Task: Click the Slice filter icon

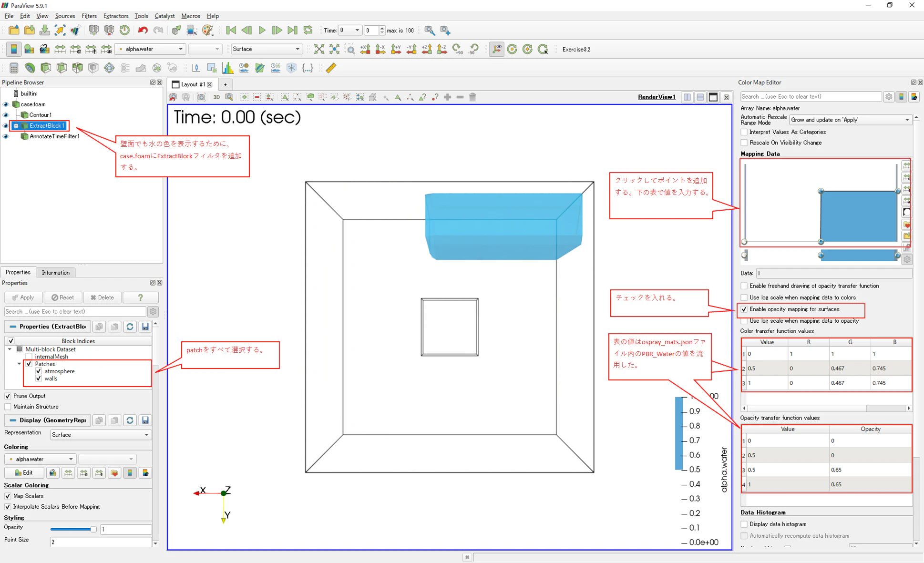Action: (62, 68)
